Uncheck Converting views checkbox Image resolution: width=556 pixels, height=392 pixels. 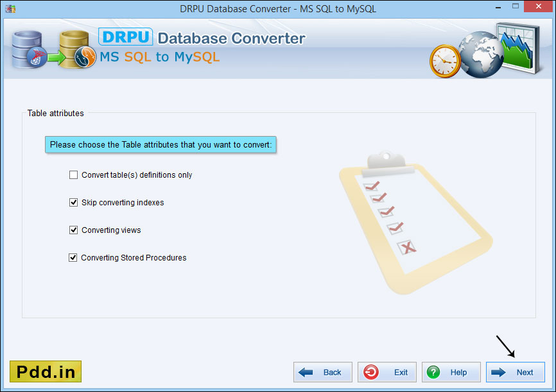(73, 230)
